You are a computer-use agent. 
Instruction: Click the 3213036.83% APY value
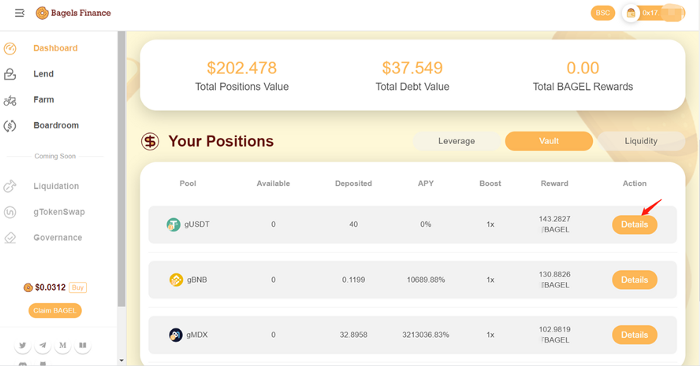pyautogui.click(x=426, y=335)
